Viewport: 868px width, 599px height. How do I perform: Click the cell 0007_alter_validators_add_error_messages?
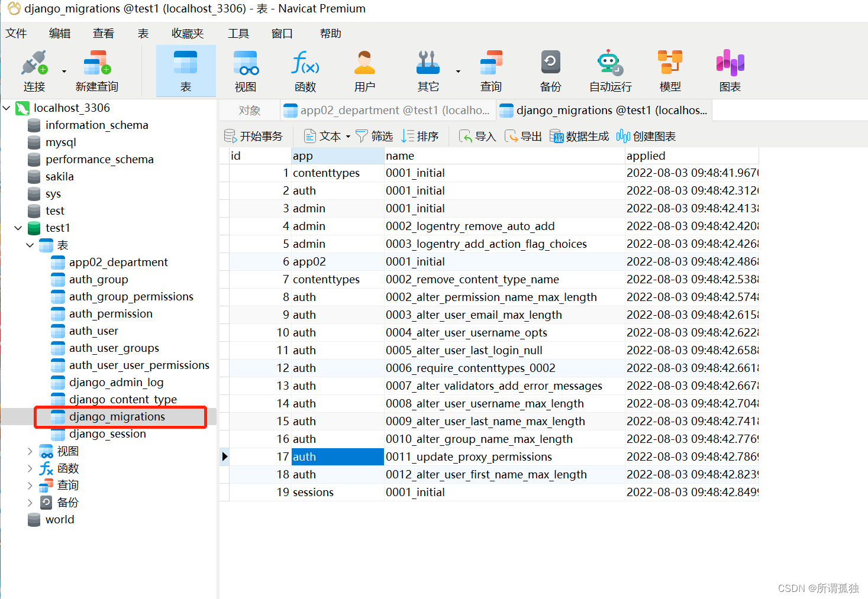pyautogui.click(x=505, y=386)
